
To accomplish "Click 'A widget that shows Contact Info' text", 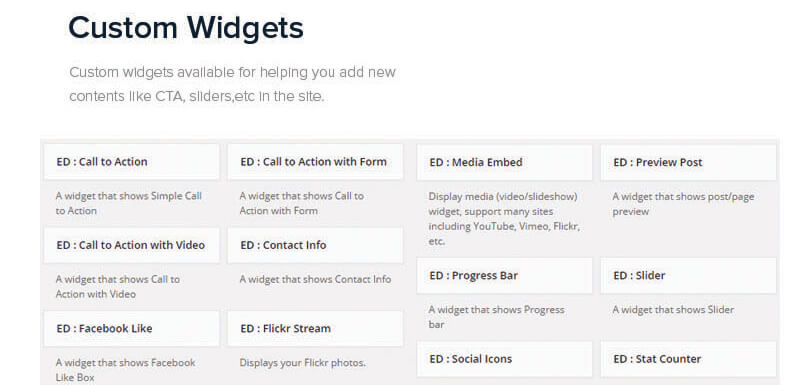I will [x=315, y=279].
